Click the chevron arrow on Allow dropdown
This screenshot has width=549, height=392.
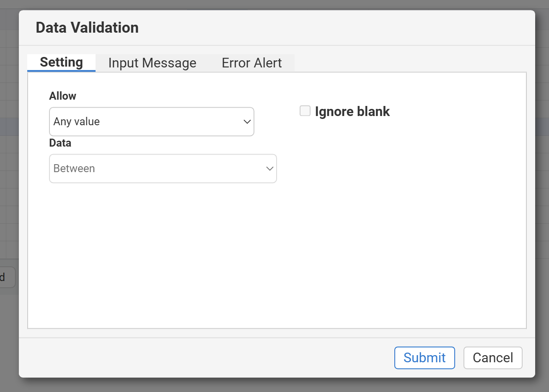point(247,122)
